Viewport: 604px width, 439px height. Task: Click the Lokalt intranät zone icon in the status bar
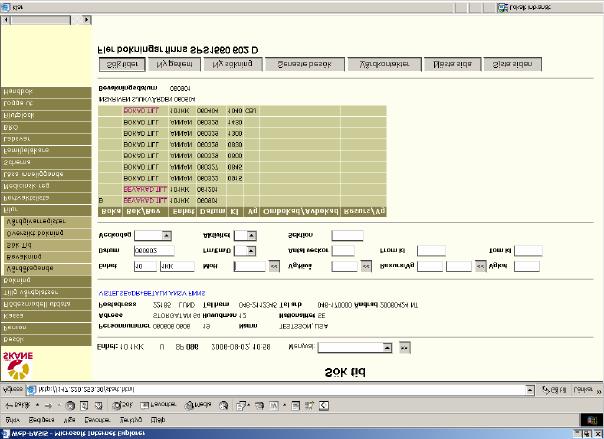pos(502,7)
